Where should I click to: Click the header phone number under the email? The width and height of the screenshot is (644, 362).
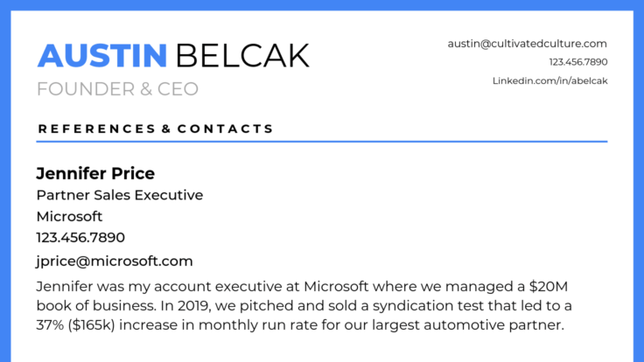(x=577, y=62)
